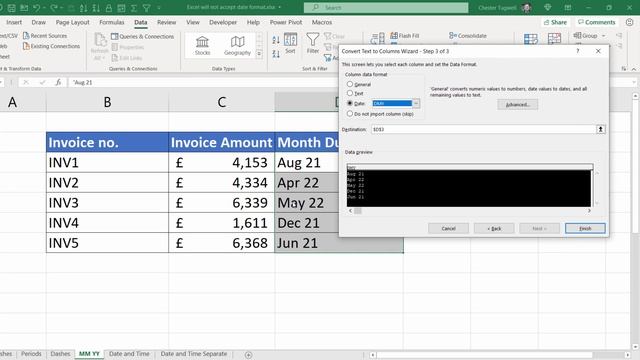Image resolution: width=640 pixels, height=360 pixels.
Task: Click the Finish button in the wizard
Action: [585, 229]
